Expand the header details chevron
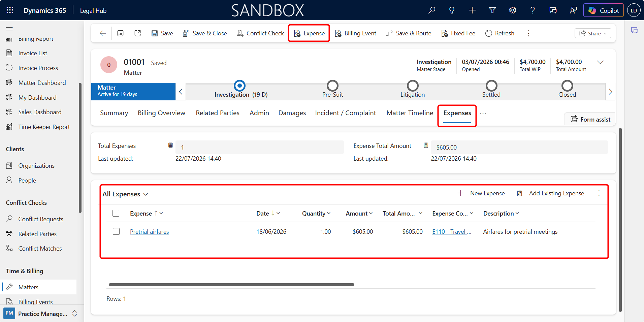 (600, 62)
